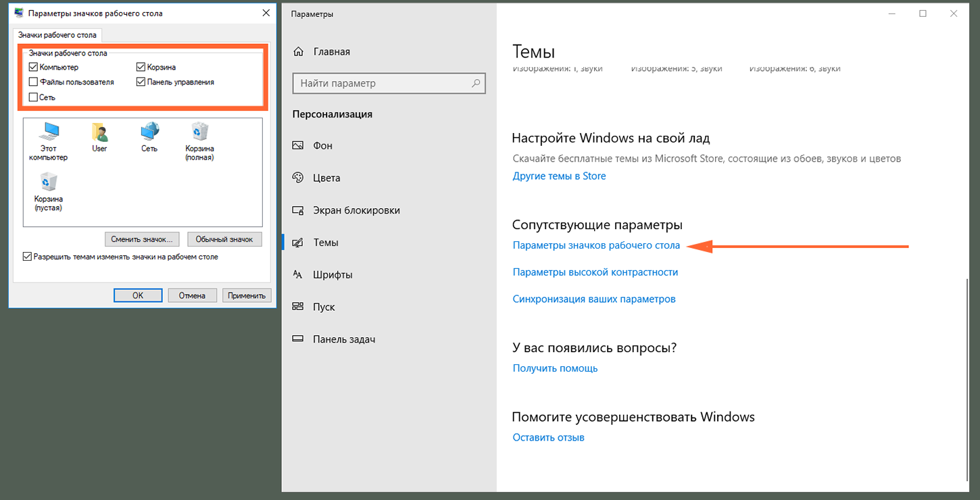The width and height of the screenshot is (980, 500).
Task: Select the Корзина (полная) icon
Action: (x=200, y=142)
